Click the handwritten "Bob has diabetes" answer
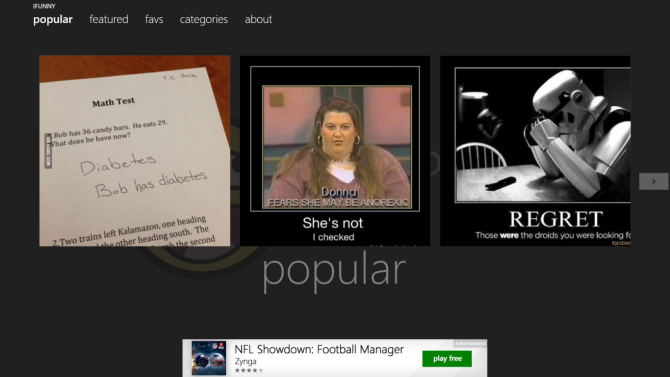The width and height of the screenshot is (670, 377). pyautogui.click(x=151, y=184)
